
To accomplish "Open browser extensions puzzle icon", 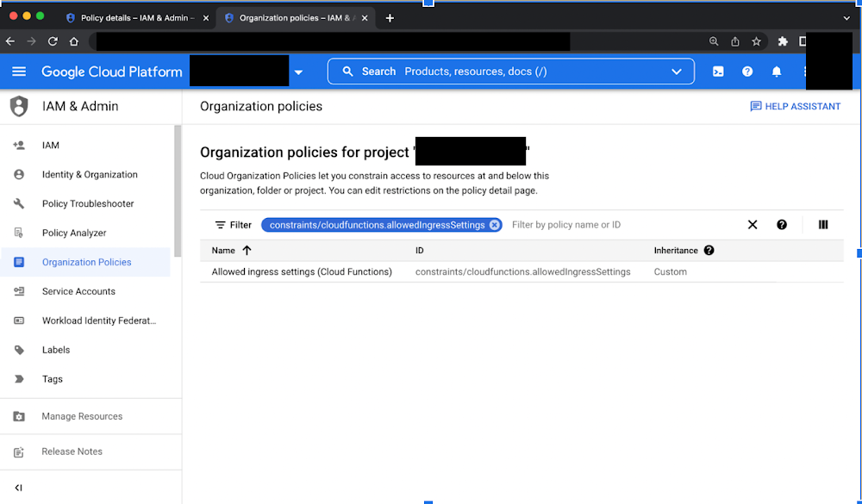I will pyautogui.click(x=783, y=41).
